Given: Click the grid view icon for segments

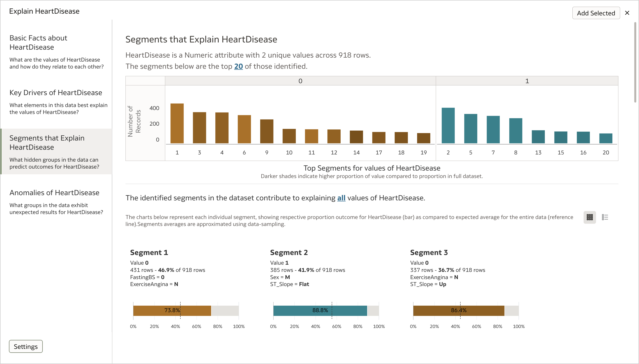Looking at the screenshot, I should coord(590,217).
